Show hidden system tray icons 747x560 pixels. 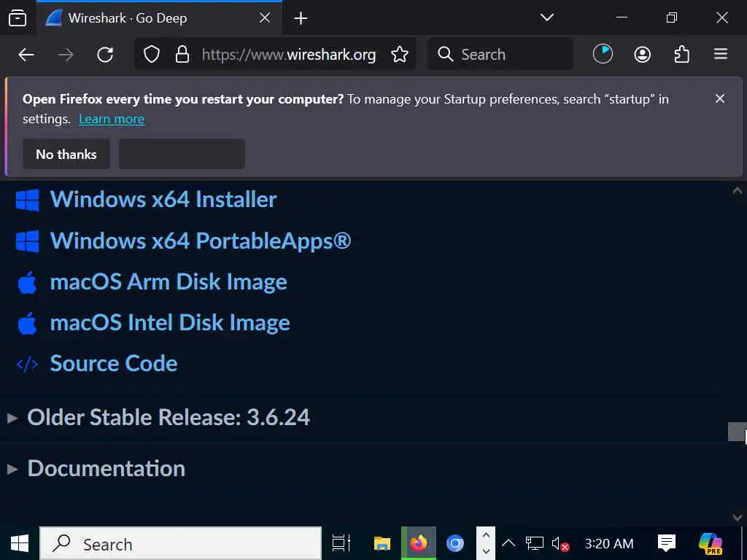pos(508,542)
